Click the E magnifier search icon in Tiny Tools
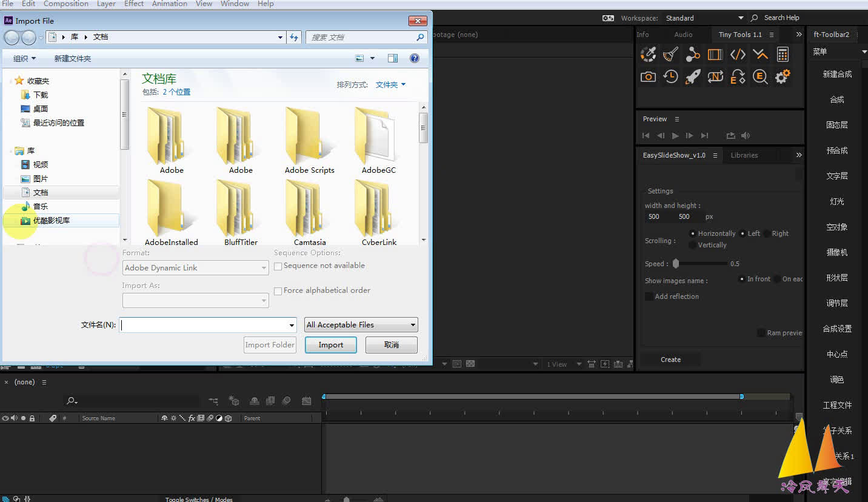 (x=760, y=77)
